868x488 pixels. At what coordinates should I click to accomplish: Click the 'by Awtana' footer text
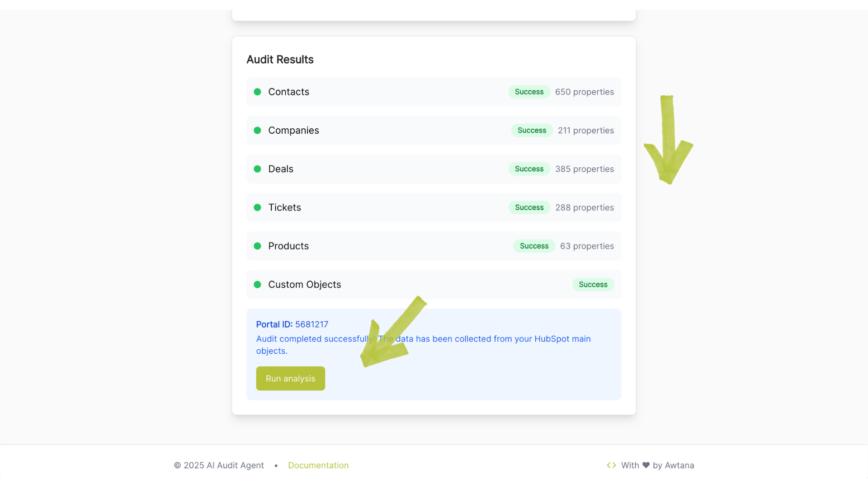pyautogui.click(x=673, y=465)
